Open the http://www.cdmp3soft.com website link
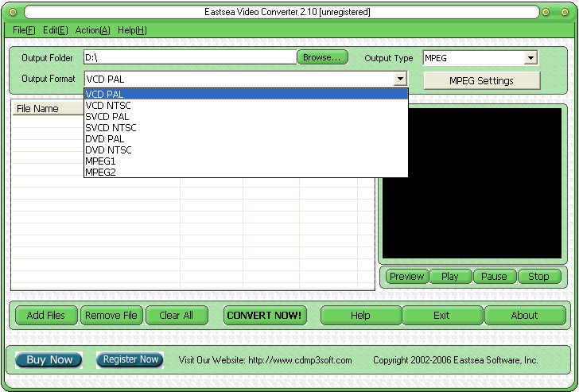The width and height of the screenshot is (579, 392). [300, 360]
